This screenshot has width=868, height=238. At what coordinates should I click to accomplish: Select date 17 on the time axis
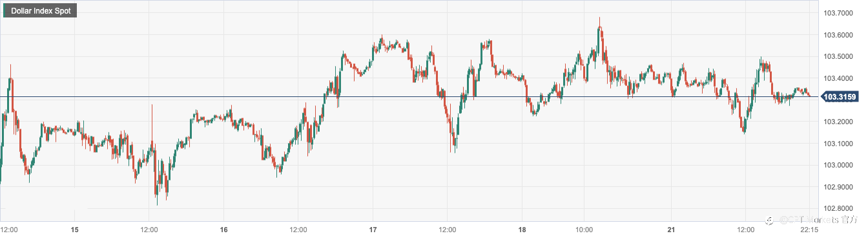pyautogui.click(x=373, y=230)
